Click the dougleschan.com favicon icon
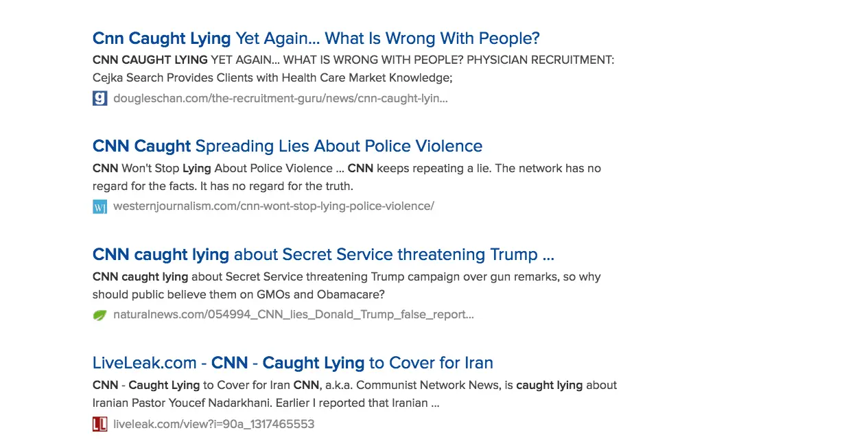The width and height of the screenshot is (868, 448). pos(99,98)
